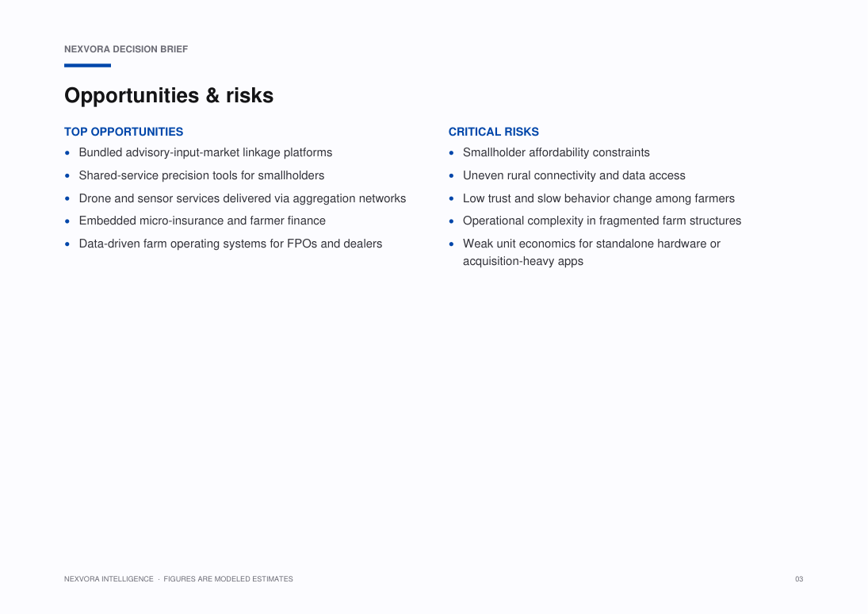
Task: Select Operational complexity in fragmented farm structures
Action: point(602,221)
